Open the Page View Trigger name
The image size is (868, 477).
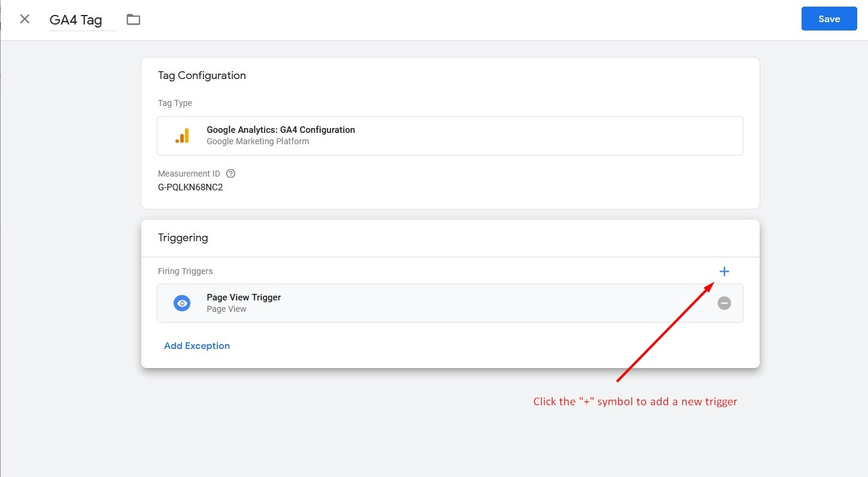click(x=244, y=297)
